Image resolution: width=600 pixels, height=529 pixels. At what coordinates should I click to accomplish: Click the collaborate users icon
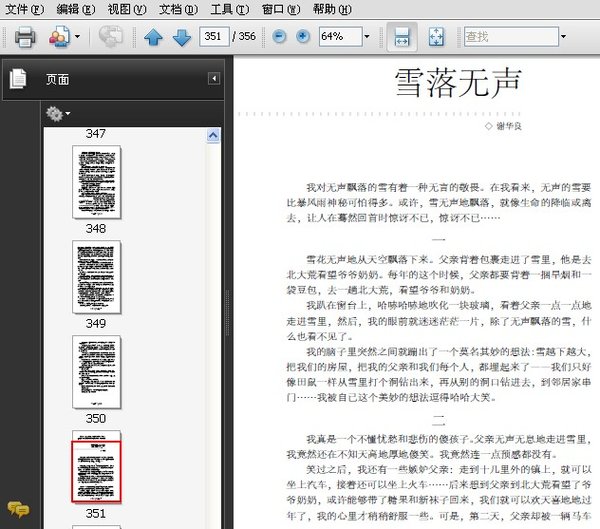59,37
